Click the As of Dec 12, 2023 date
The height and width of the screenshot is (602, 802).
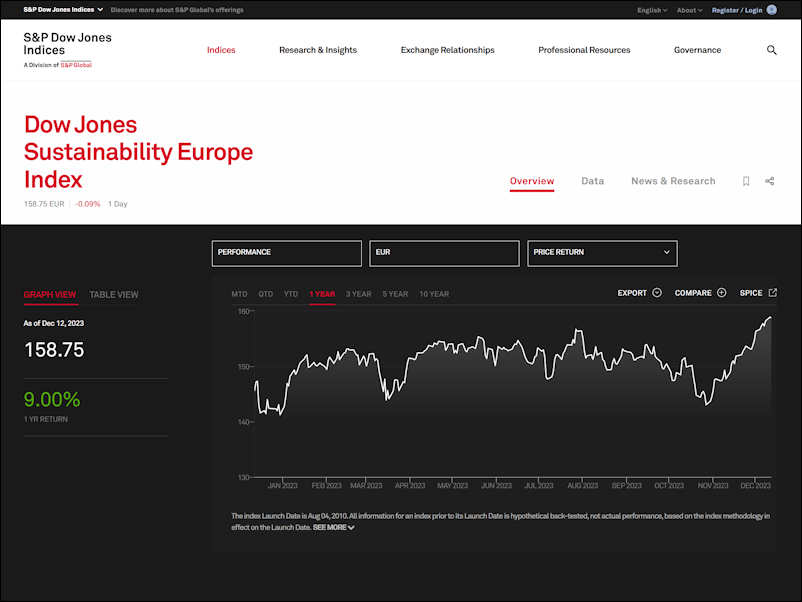[54, 323]
